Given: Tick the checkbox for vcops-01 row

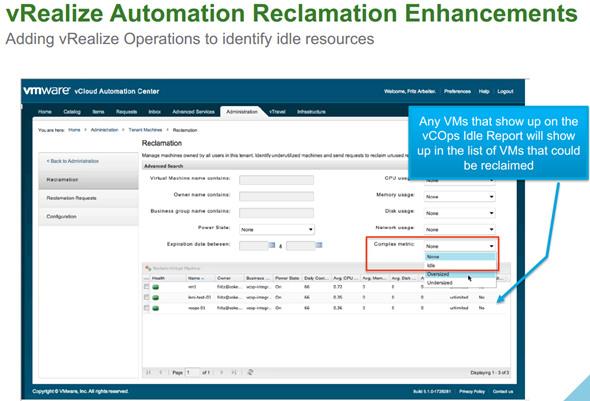Looking at the screenshot, I should (x=146, y=308).
